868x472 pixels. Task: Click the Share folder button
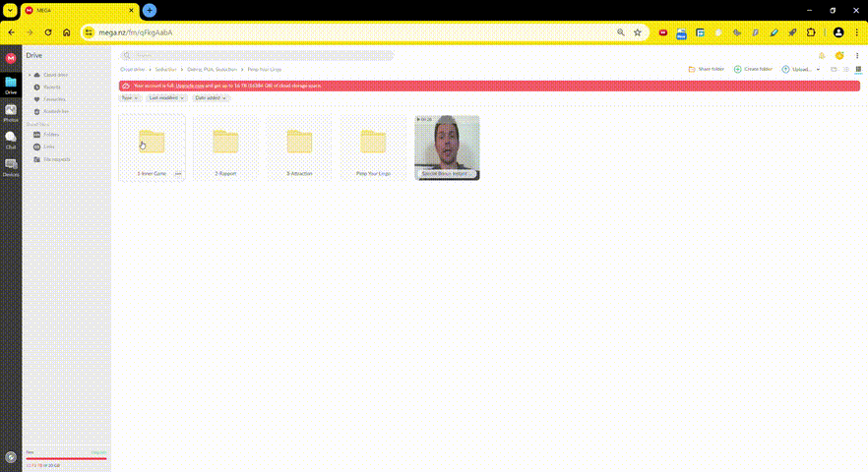707,69
